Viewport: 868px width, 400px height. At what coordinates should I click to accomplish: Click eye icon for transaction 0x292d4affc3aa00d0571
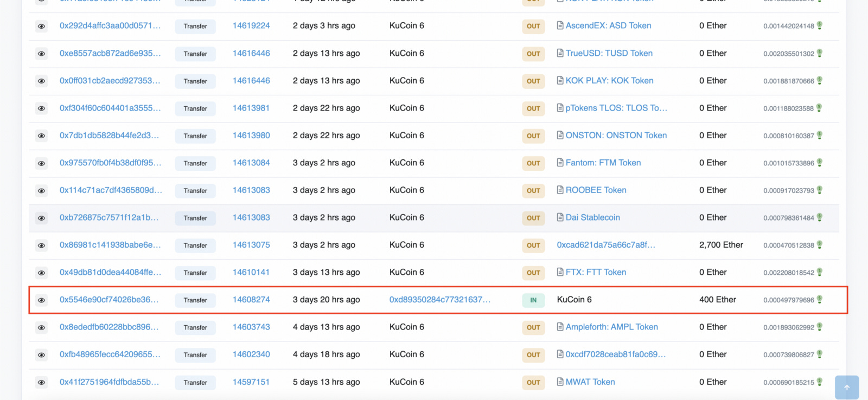[41, 26]
